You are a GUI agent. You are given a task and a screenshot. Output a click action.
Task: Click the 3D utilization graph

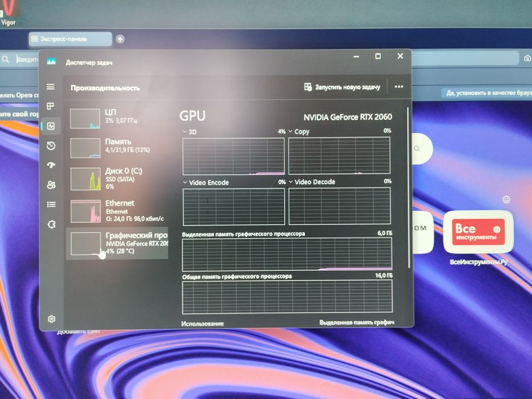pos(233,156)
